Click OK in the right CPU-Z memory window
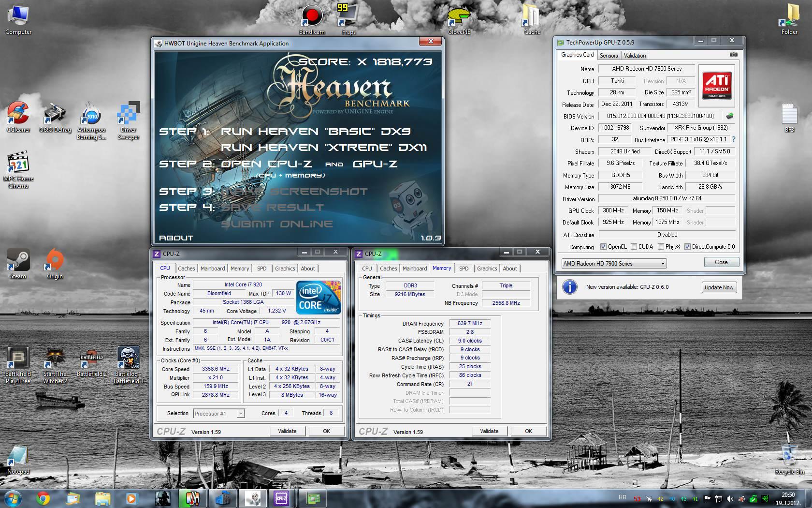 (528, 431)
